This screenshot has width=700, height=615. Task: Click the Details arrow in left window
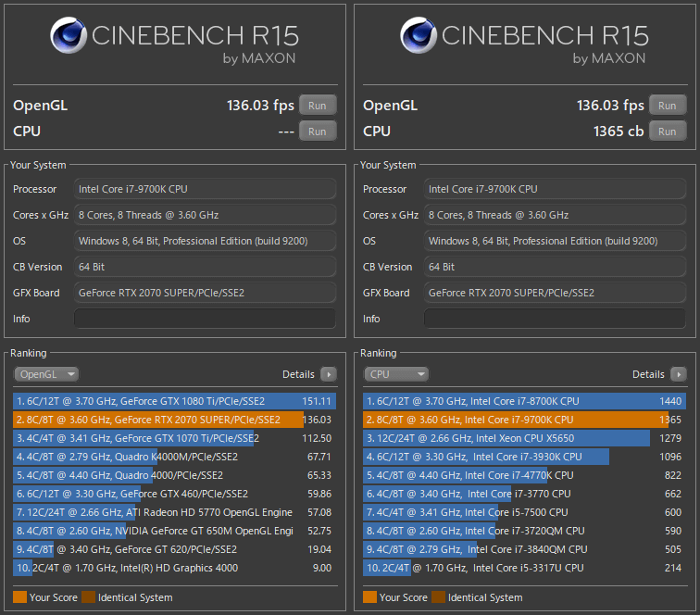point(329,374)
